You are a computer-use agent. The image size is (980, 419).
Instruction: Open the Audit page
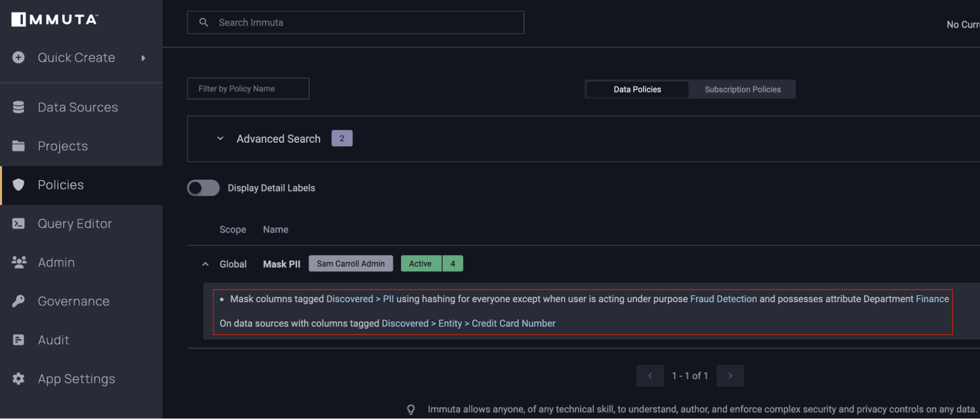(x=53, y=340)
